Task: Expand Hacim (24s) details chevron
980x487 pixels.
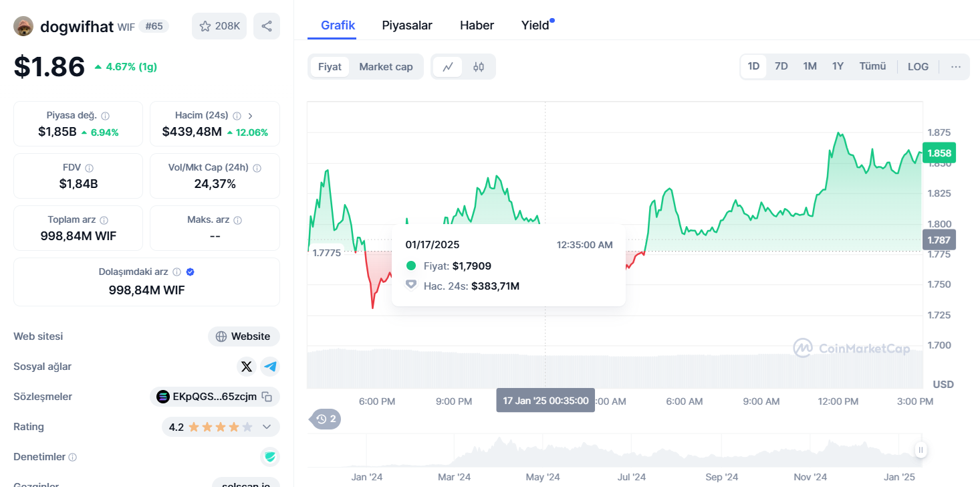Action: tap(250, 116)
